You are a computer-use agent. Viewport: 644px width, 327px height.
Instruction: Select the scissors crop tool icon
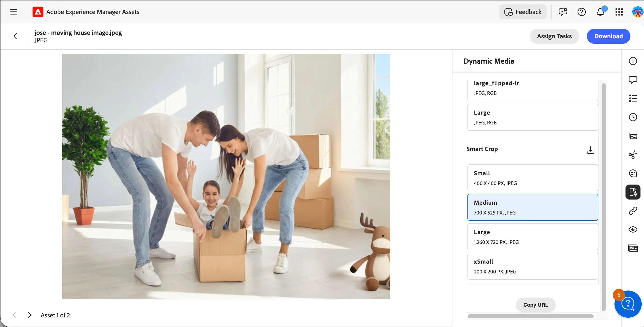633,155
